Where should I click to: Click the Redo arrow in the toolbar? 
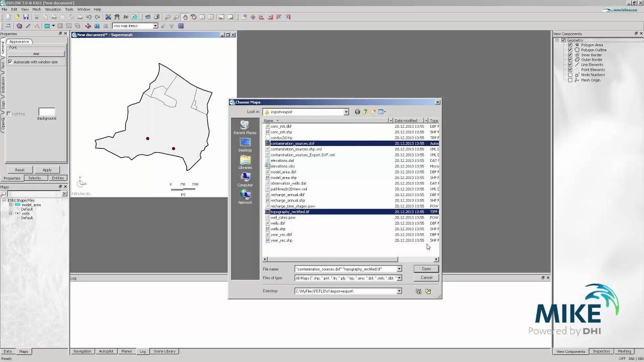tap(97, 17)
